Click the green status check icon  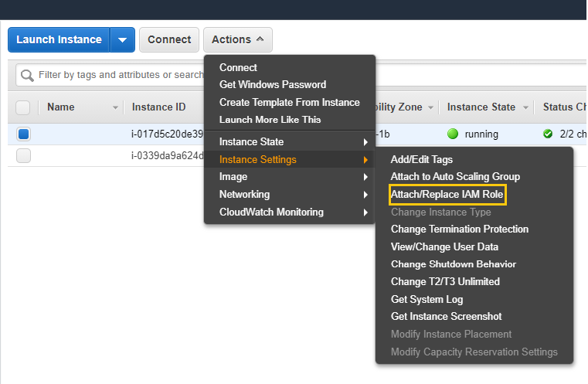coord(548,134)
